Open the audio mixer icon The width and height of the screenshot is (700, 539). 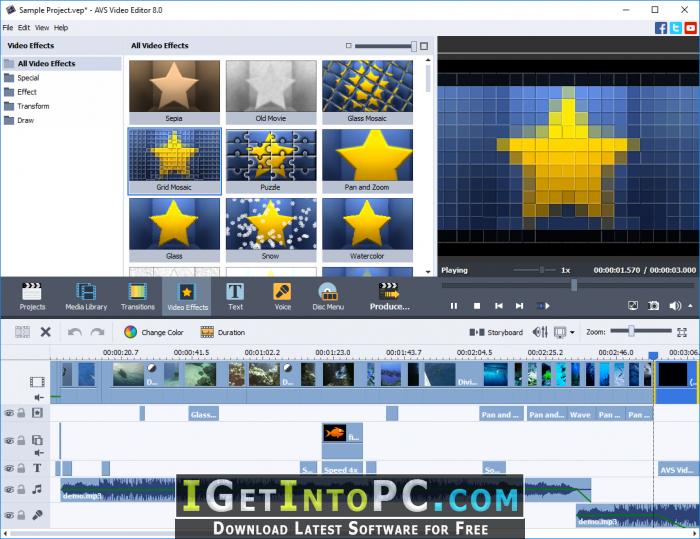click(x=540, y=332)
